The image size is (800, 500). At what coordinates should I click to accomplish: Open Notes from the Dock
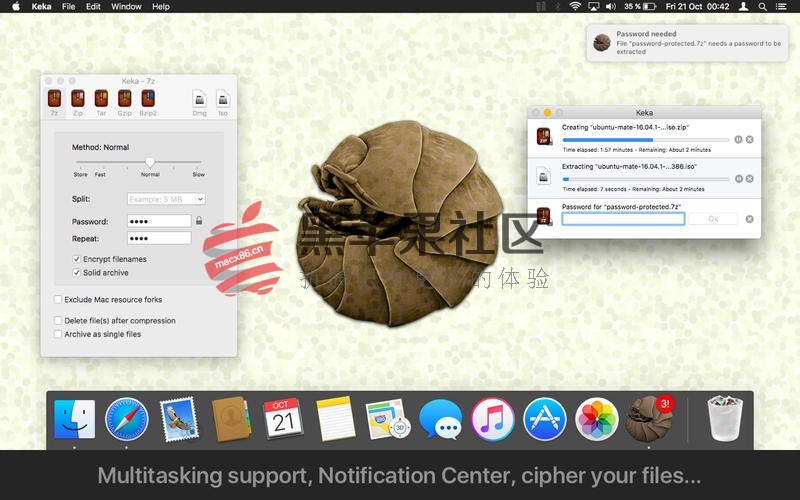(335, 419)
